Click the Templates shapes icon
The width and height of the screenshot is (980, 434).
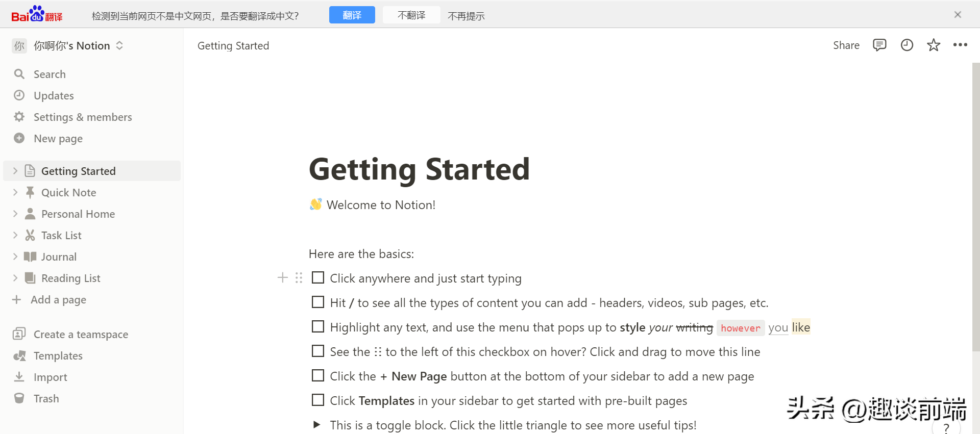[19, 355]
